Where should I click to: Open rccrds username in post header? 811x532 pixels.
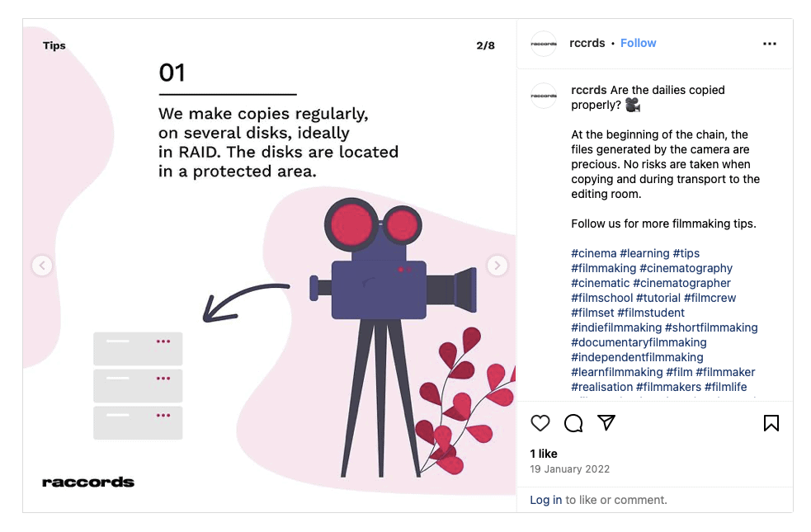[x=587, y=44]
